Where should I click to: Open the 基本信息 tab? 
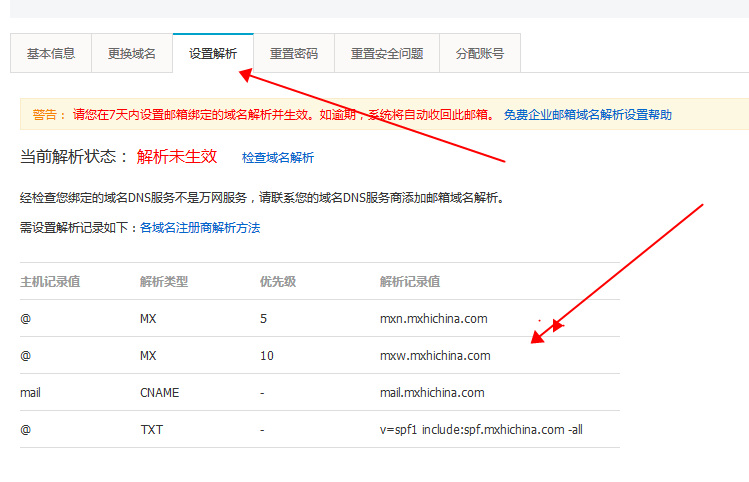(51, 54)
